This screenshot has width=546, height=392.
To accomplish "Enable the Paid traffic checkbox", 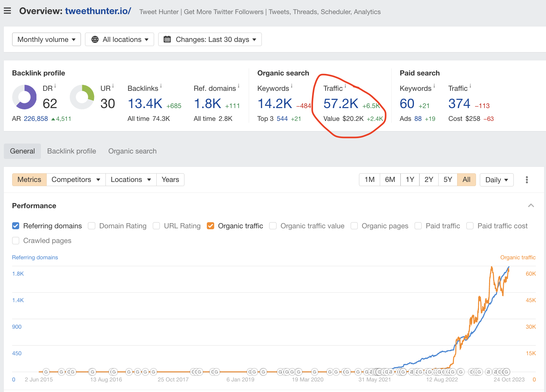I will (418, 226).
